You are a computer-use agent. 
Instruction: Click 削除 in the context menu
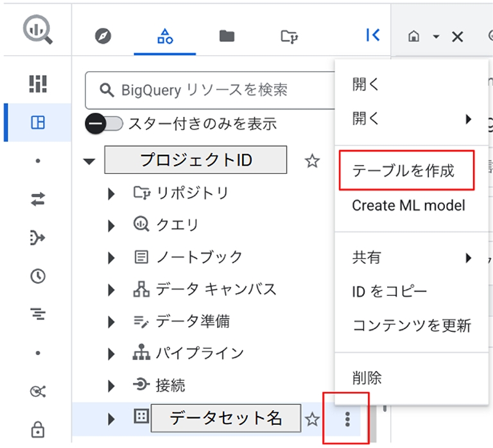pyautogui.click(x=367, y=378)
